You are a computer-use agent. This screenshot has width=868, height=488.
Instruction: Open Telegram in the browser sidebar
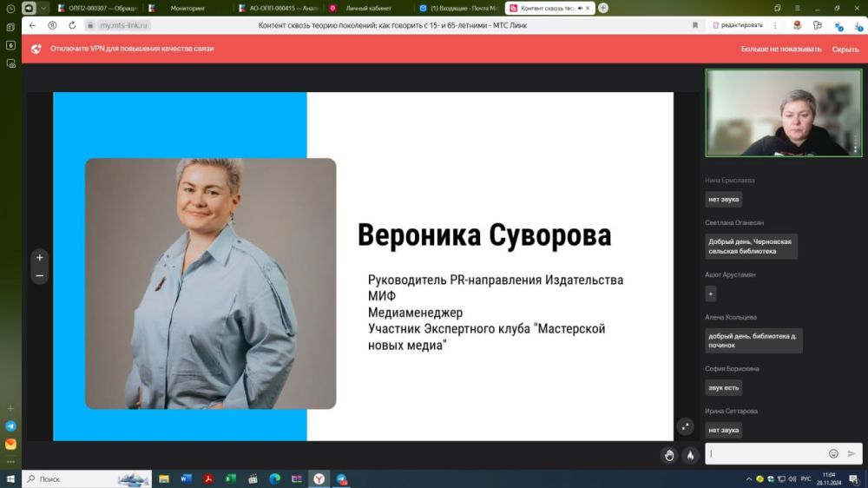point(10,426)
